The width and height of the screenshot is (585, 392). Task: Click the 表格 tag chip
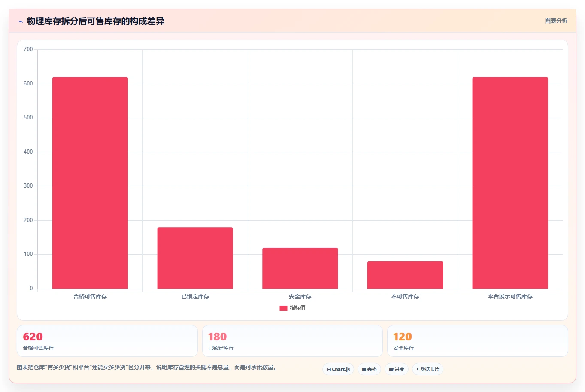point(369,369)
